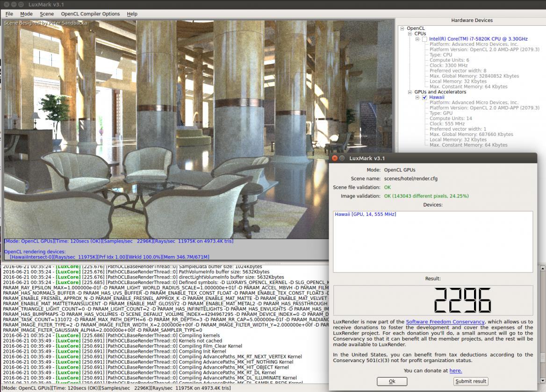This screenshot has width=546, height=392.
Task: Click the 'Clock: 555 MHz' row
Action: click(447, 124)
